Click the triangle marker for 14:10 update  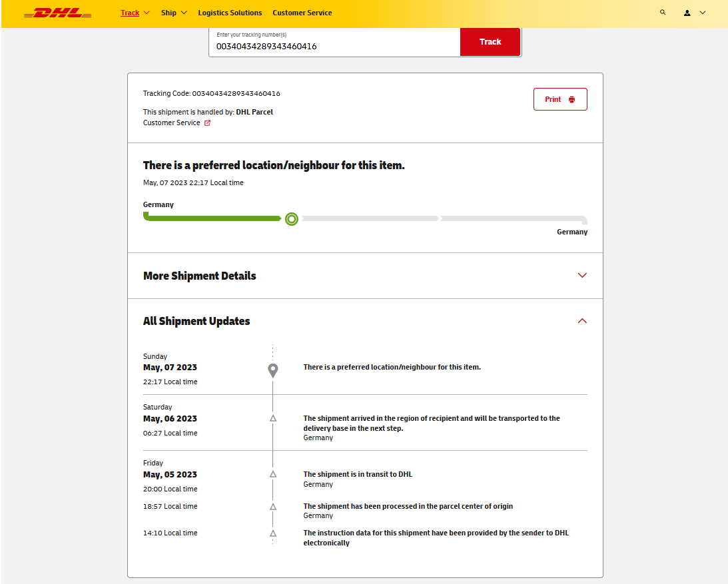272,533
